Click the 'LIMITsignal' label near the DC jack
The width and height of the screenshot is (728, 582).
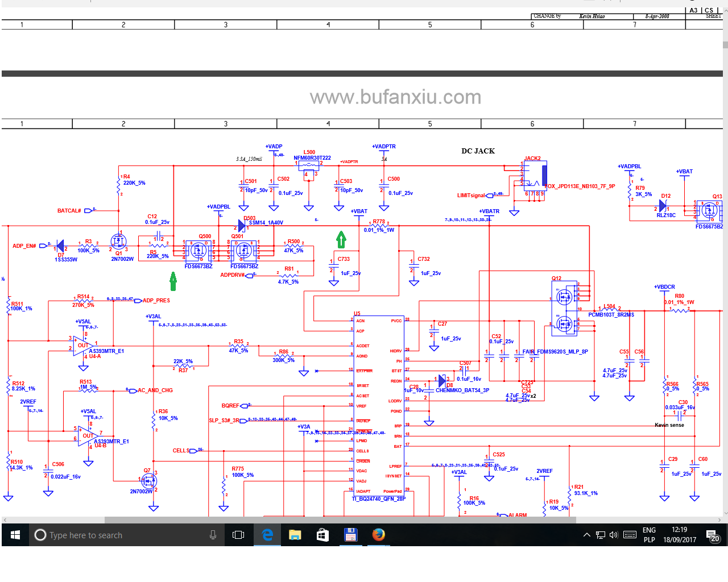point(471,196)
